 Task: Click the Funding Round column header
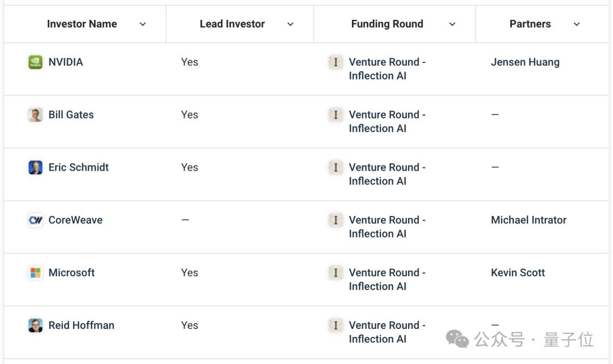[387, 24]
